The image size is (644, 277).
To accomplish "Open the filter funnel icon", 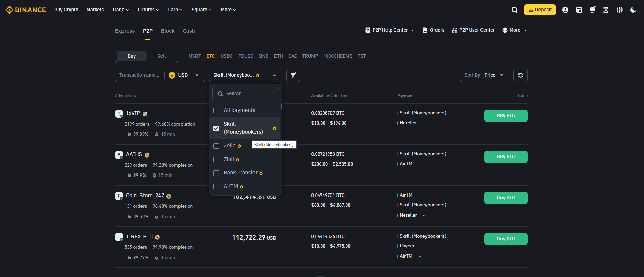I will pyautogui.click(x=293, y=75).
